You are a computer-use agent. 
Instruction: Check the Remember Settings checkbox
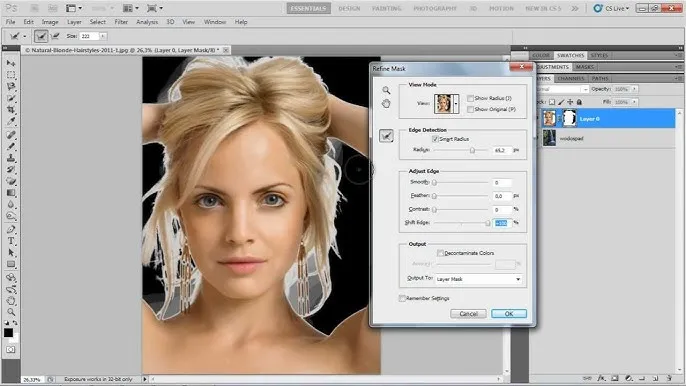402,298
